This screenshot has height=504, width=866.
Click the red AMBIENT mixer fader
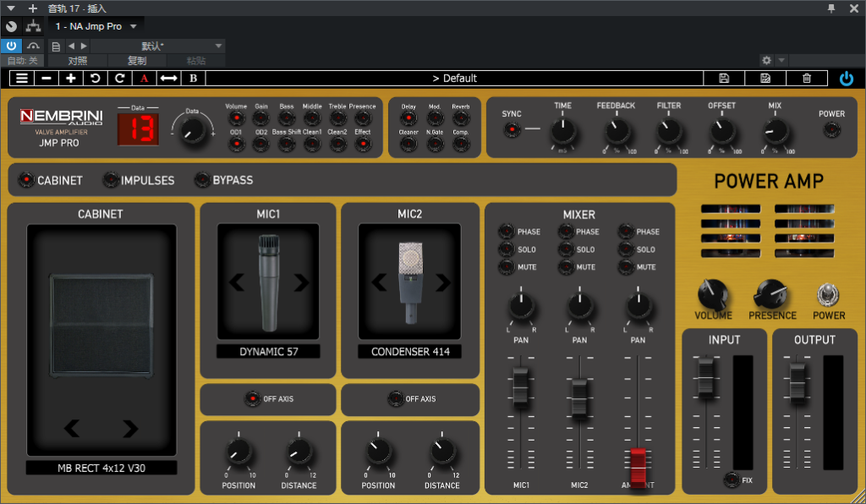638,468
